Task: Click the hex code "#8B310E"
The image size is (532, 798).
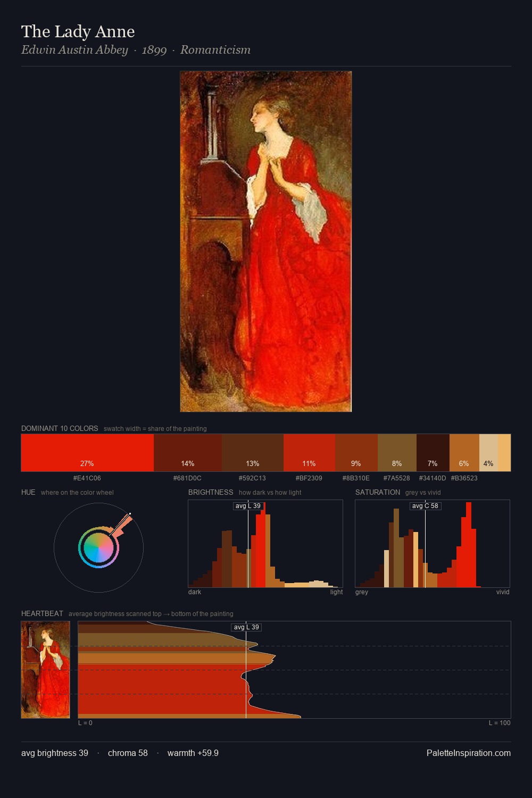Action: (356, 478)
